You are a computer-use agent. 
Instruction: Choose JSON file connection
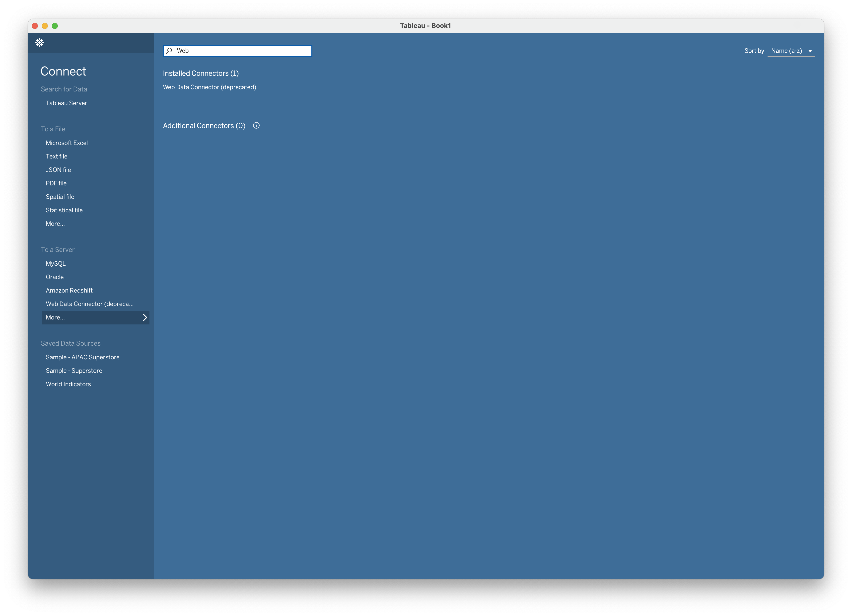[x=58, y=170]
